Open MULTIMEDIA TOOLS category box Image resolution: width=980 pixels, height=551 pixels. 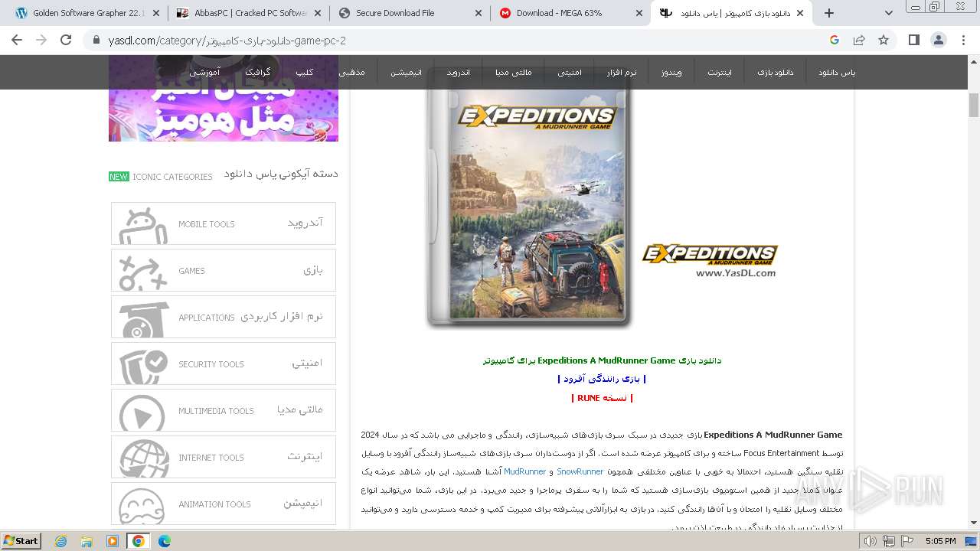[x=224, y=410]
